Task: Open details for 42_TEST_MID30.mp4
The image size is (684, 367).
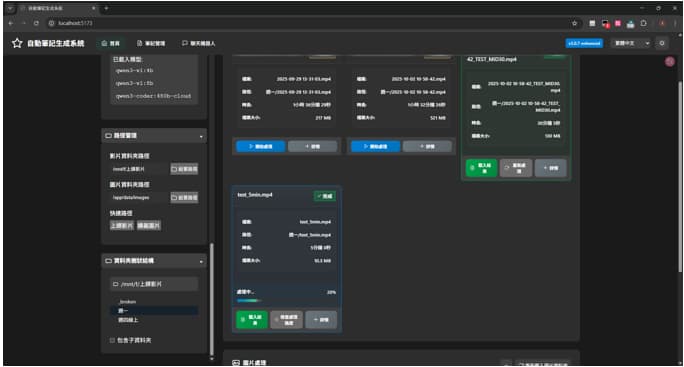Action: (551, 168)
